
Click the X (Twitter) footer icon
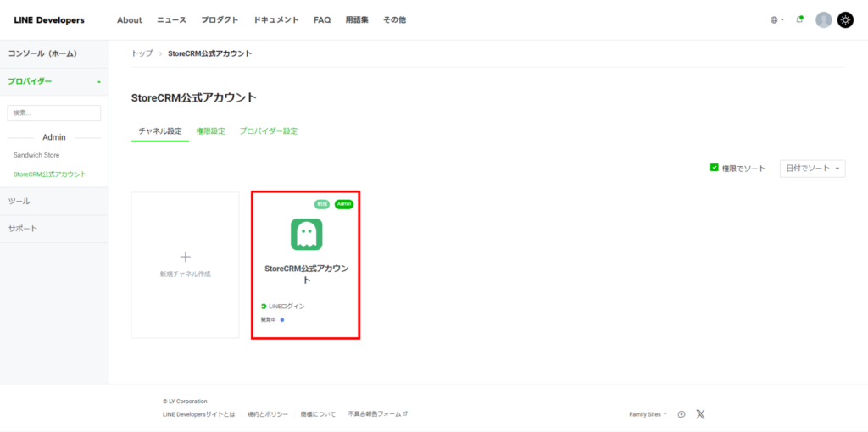pyautogui.click(x=700, y=414)
